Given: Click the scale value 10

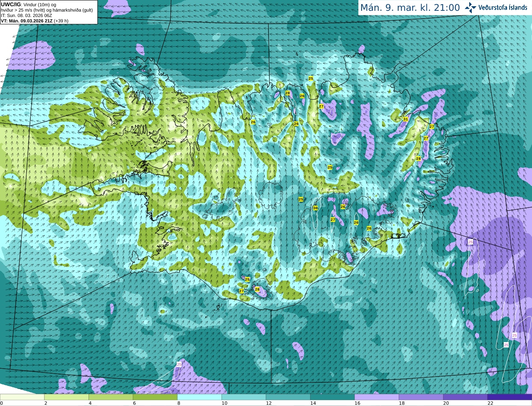Looking at the screenshot, I should (224, 403).
